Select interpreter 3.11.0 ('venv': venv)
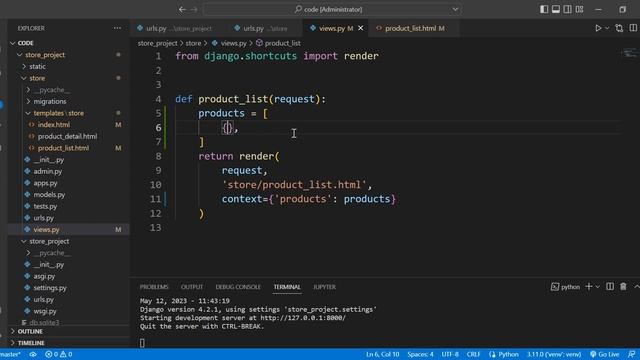The height and width of the screenshot is (360, 640). (x=554, y=354)
